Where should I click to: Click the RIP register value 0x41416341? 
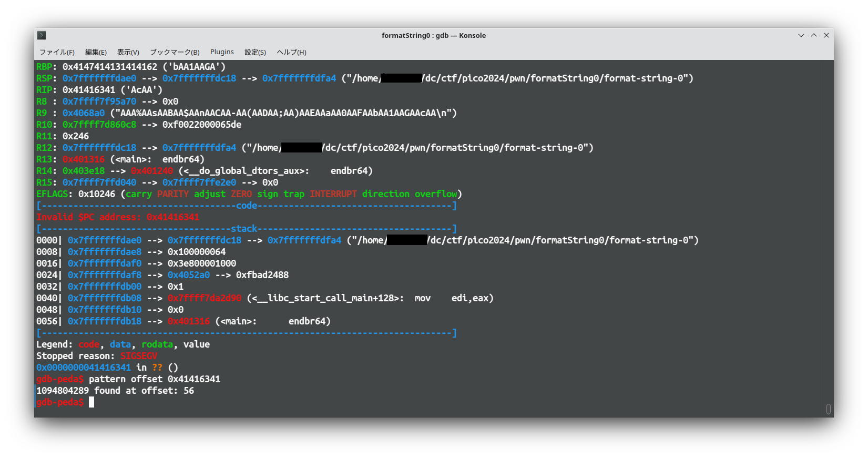(x=89, y=90)
